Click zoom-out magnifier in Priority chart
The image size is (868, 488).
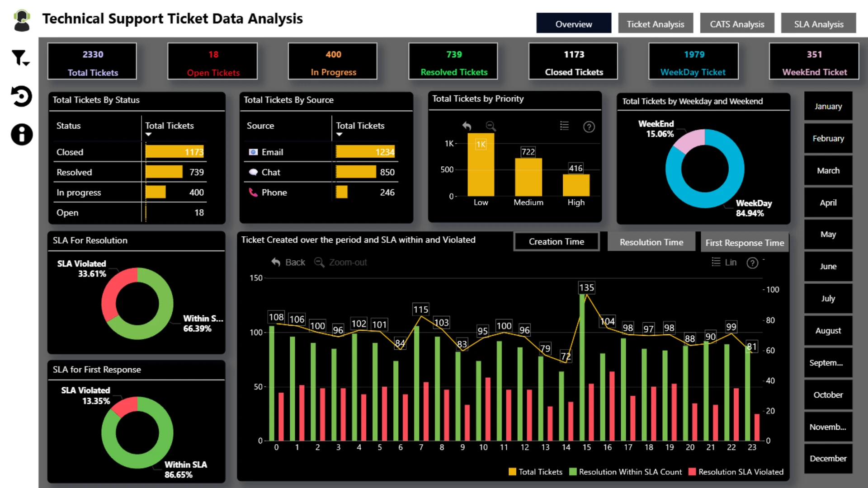[x=491, y=126]
